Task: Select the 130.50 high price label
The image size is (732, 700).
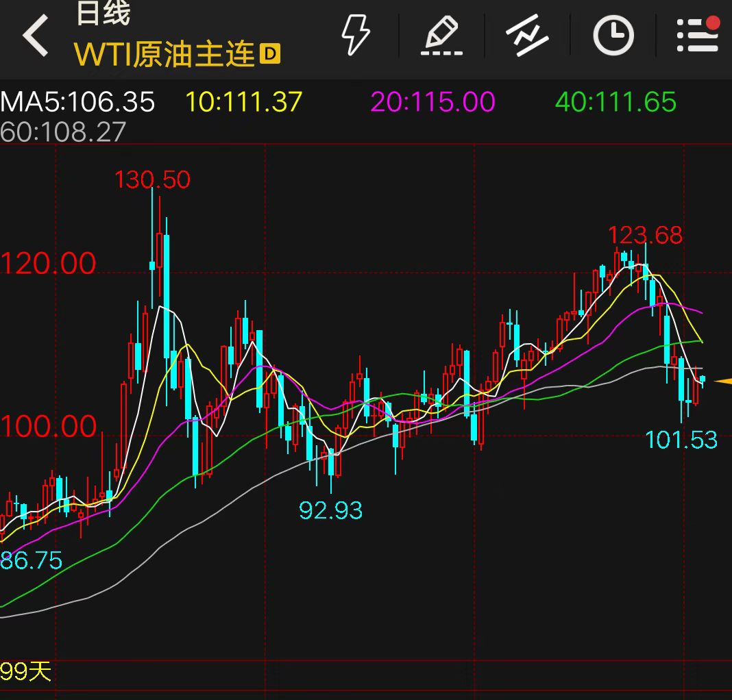Action: click(153, 179)
